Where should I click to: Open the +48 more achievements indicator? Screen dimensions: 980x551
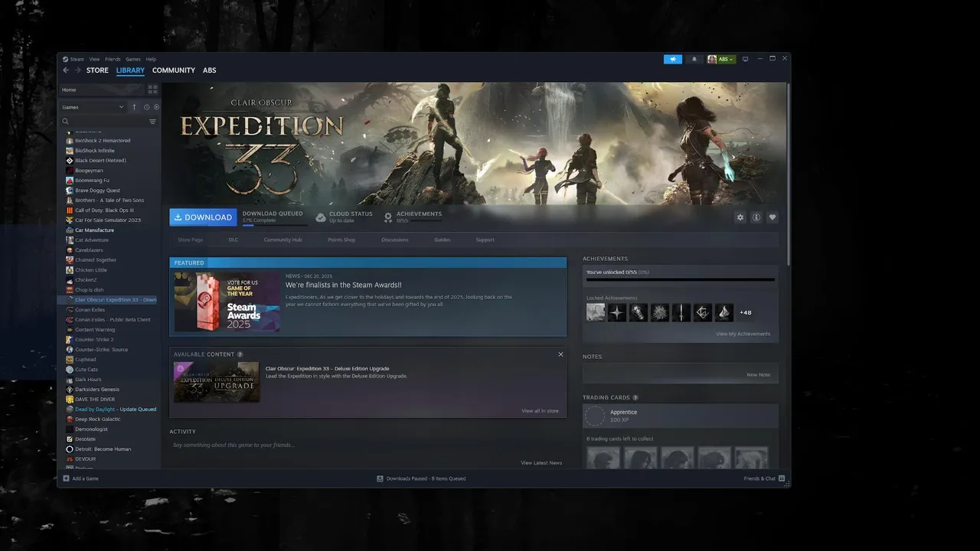pos(746,312)
